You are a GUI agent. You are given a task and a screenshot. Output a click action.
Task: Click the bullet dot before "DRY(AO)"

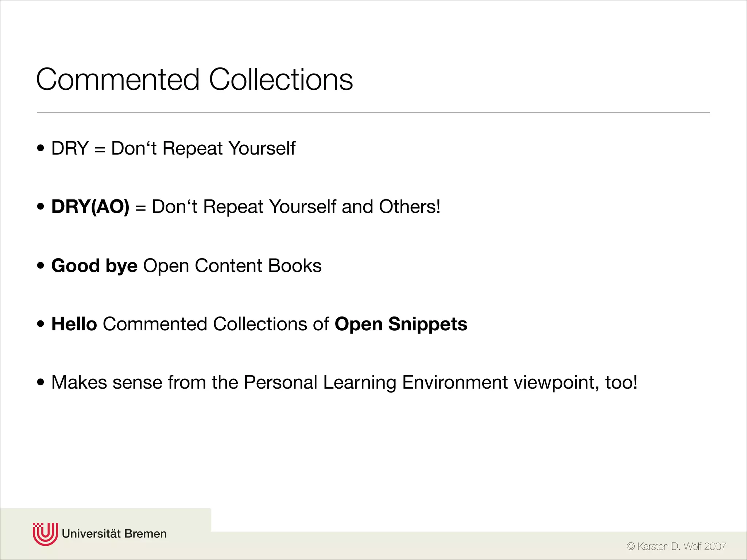tap(41, 207)
